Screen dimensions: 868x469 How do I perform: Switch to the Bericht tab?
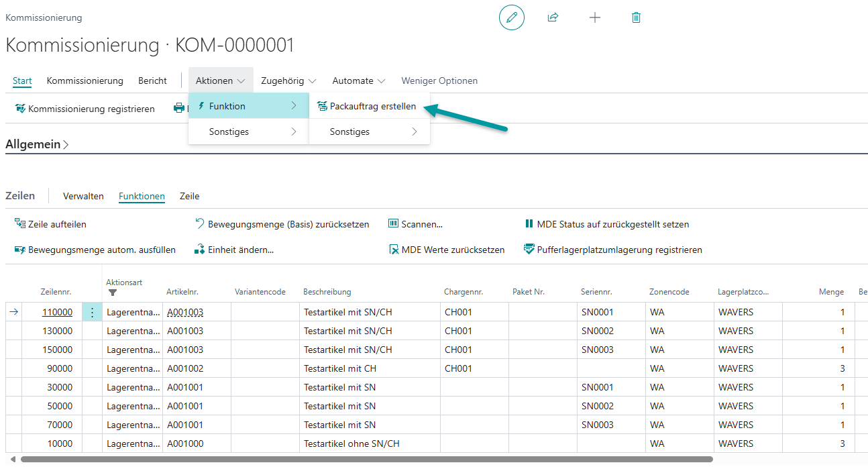[152, 81]
